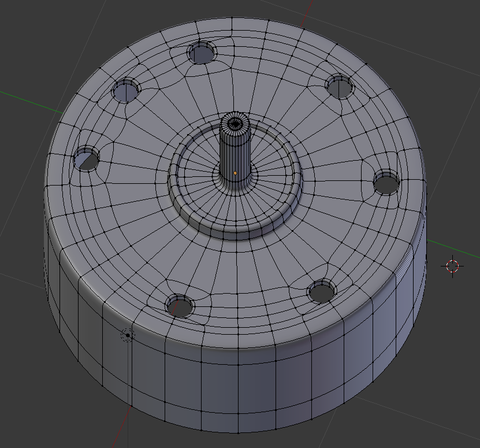Select the vertex inside the dashed circle

point(128,335)
